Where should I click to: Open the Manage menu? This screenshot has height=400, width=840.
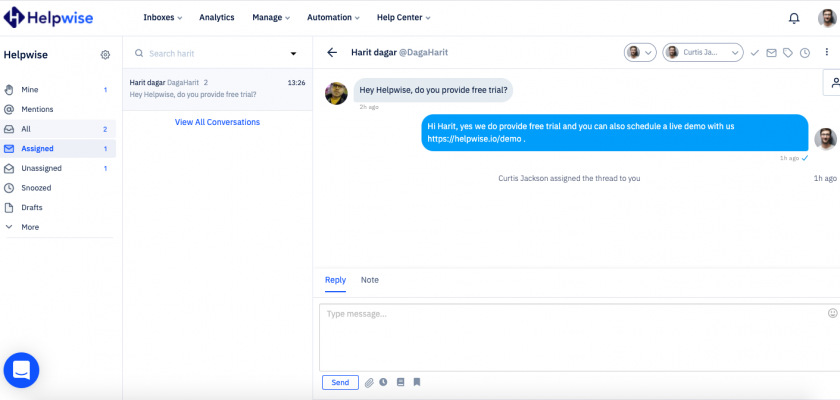click(271, 17)
